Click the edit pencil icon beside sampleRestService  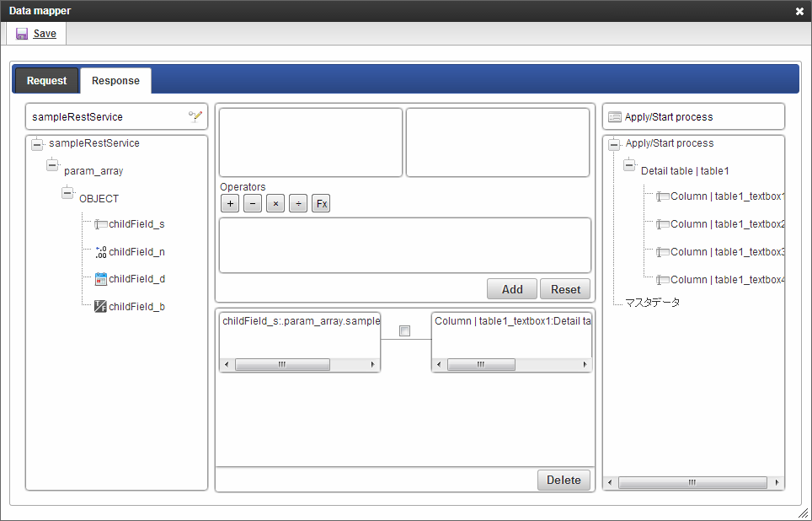(x=195, y=116)
